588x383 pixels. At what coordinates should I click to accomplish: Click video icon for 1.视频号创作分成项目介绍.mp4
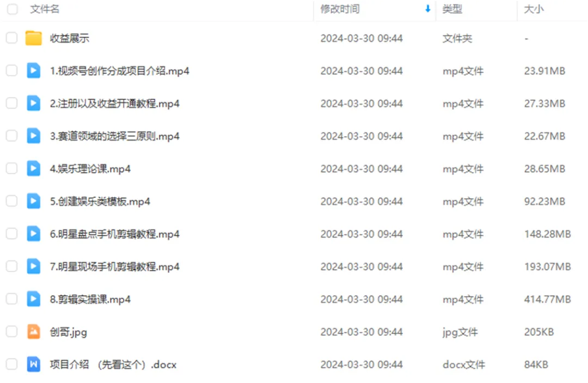point(33,70)
